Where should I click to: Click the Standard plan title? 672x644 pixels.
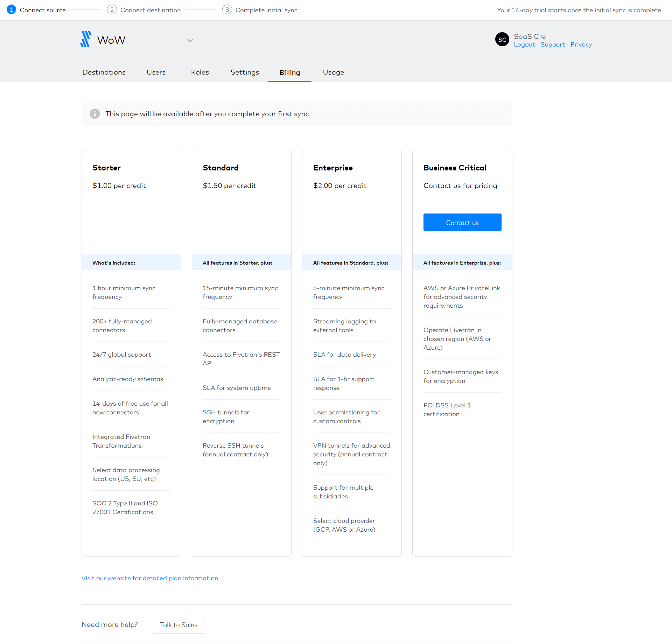point(220,168)
